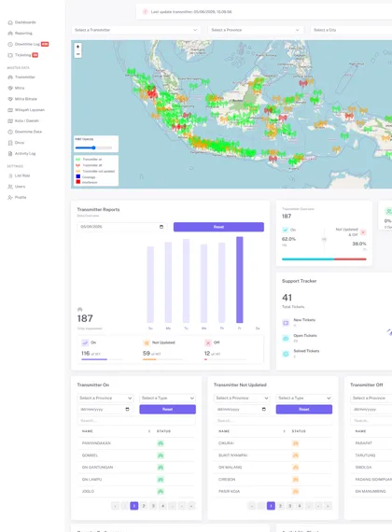Zoom out on the map
The image size is (392, 532).
(78, 54)
